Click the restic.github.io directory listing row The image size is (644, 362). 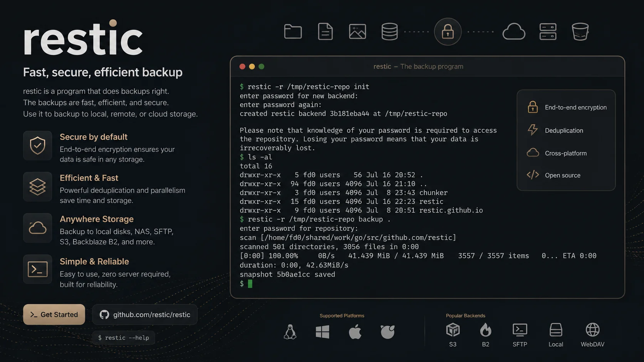(361, 210)
